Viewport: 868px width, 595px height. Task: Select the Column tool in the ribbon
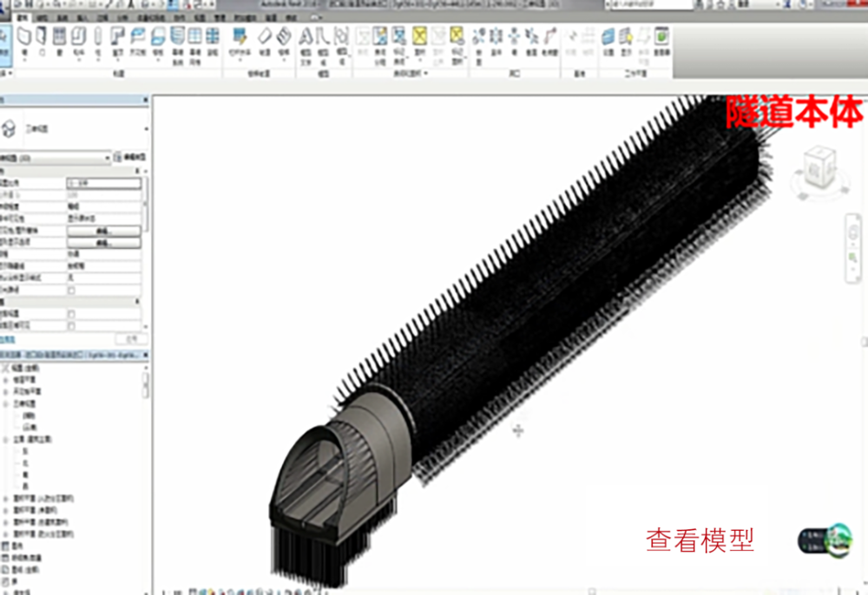click(97, 42)
